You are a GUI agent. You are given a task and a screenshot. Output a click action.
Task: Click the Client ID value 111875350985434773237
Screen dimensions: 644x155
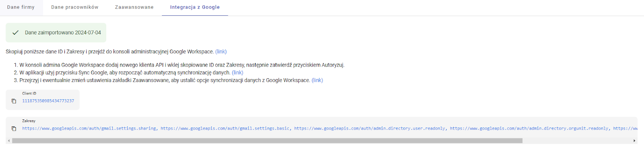pos(48,101)
